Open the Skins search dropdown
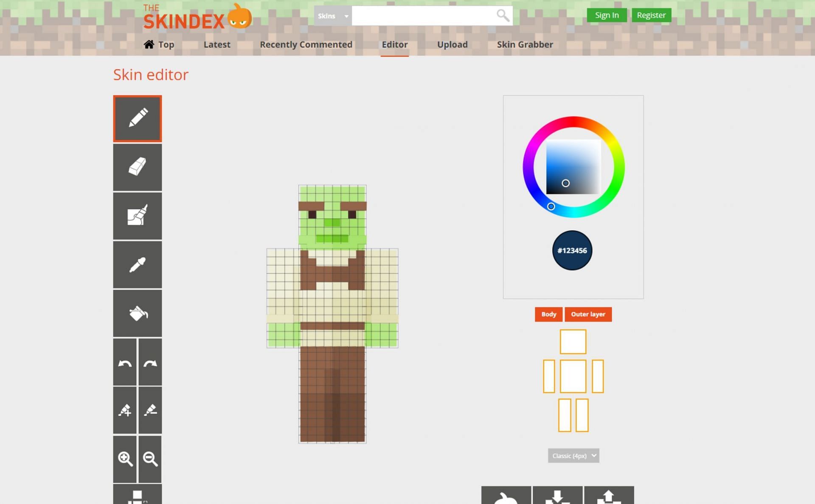The width and height of the screenshot is (815, 504). [332, 16]
